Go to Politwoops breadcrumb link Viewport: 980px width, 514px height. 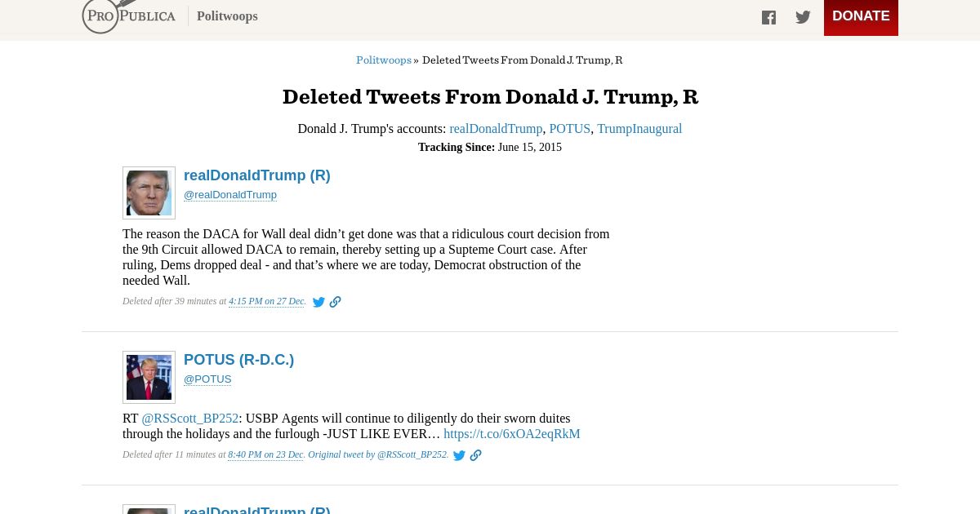click(384, 60)
